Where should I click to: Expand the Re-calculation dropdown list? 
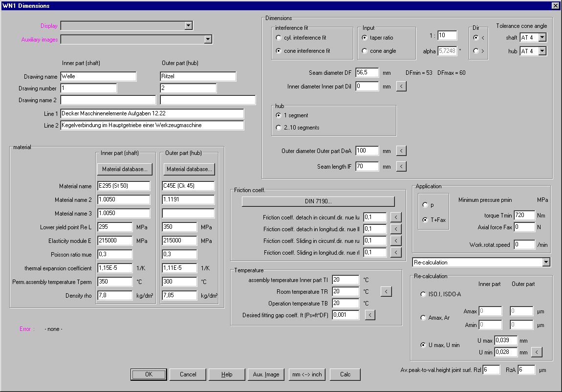coord(546,262)
